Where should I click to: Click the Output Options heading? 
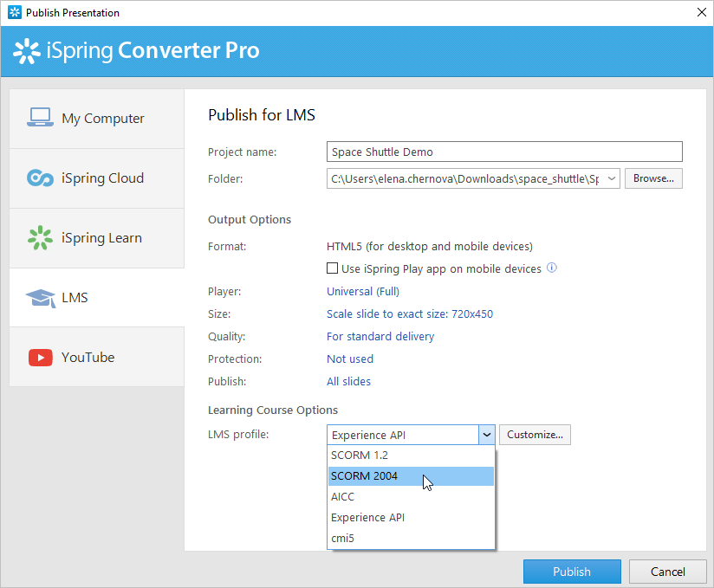[x=250, y=219]
